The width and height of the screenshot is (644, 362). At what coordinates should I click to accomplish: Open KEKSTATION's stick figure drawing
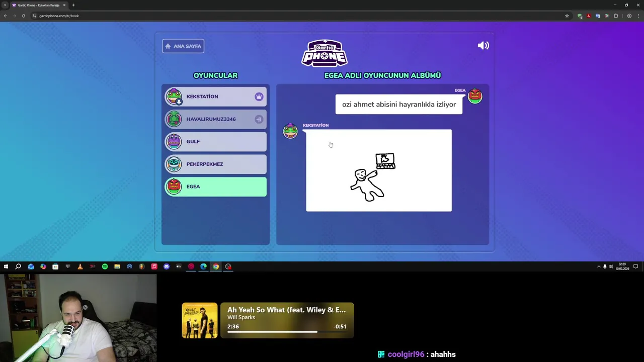point(379,170)
